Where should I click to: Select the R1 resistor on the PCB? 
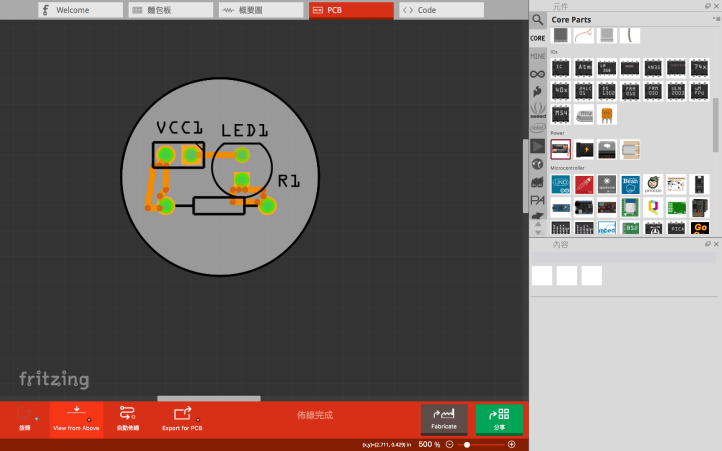coord(218,206)
